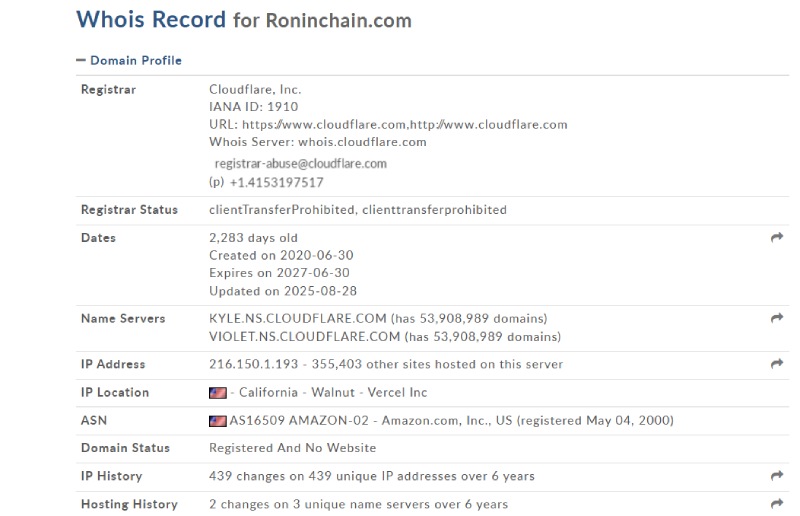Click the Name Servers row label
This screenshot has height=516, width=800.
[x=123, y=318]
